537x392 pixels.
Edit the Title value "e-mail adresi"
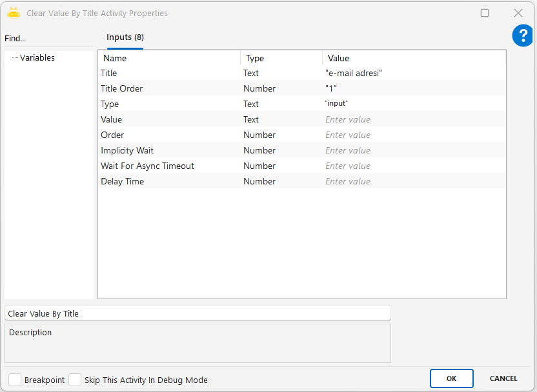click(x=413, y=73)
